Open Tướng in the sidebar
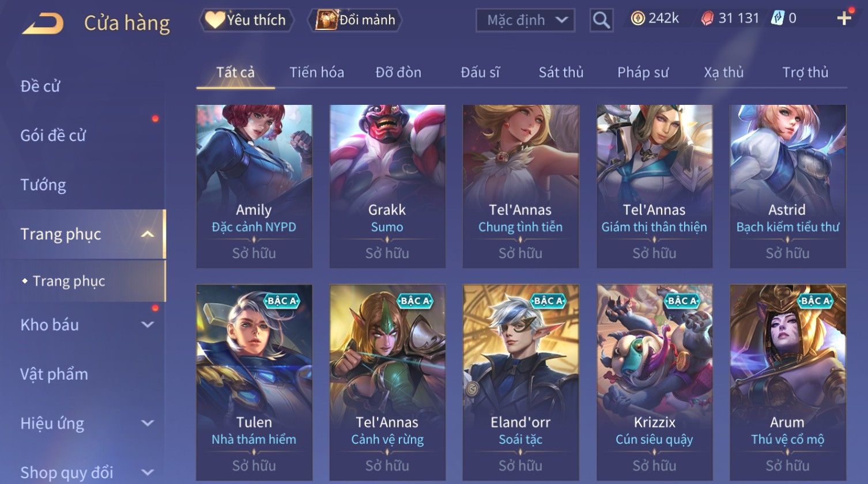The image size is (868, 484). click(43, 185)
